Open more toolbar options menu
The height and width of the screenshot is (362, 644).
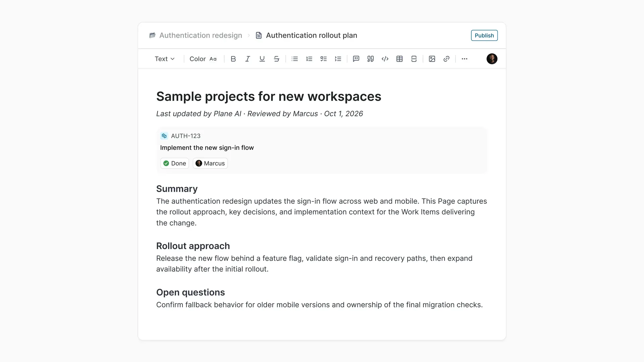coord(464,59)
